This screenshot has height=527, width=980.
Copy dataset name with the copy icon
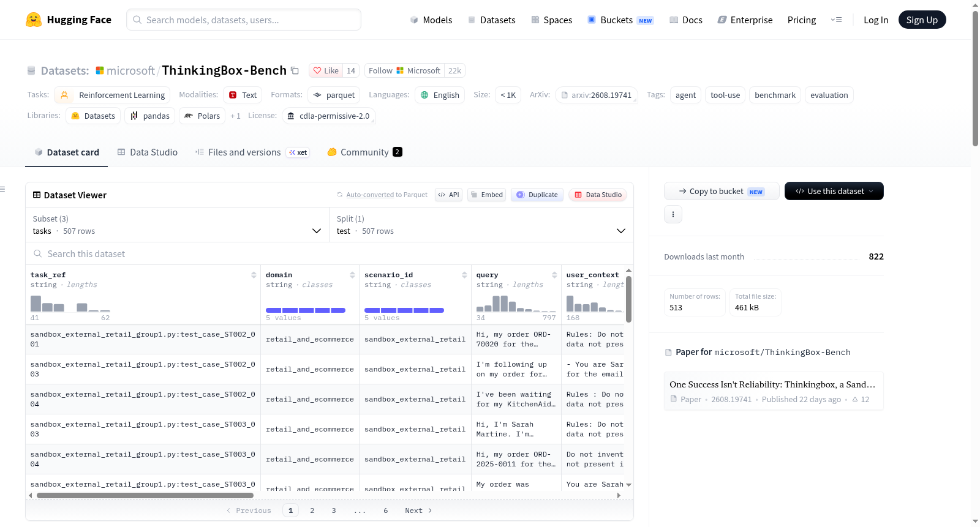295,70
